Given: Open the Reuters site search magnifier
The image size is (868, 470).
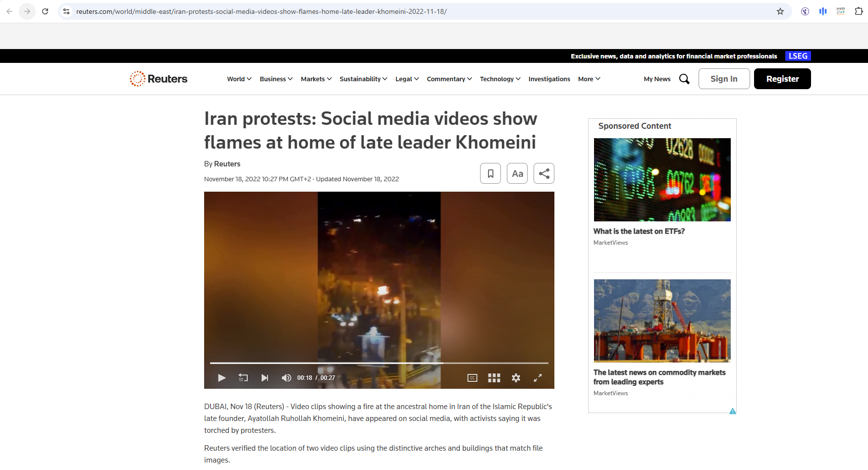Looking at the screenshot, I should [684, 79].
